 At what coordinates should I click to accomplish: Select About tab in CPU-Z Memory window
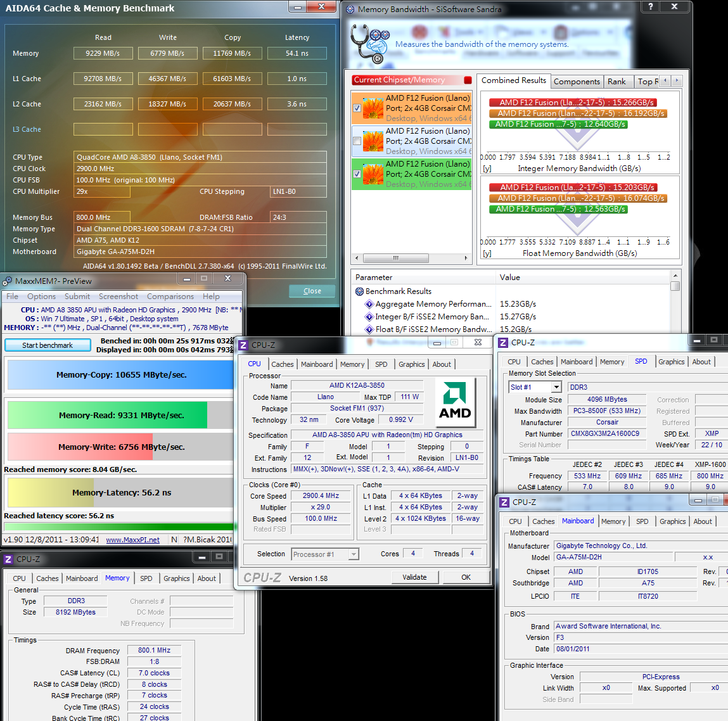tap(207, 578)
